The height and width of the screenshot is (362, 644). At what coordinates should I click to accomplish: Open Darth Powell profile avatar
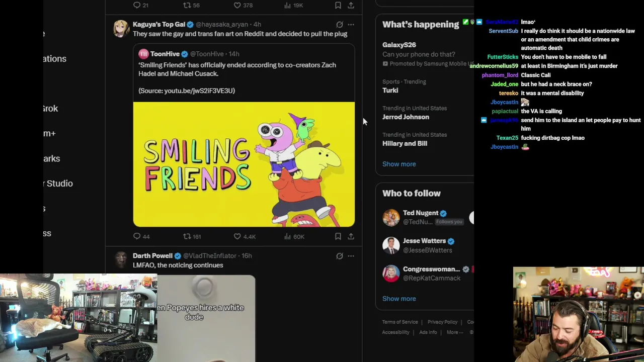121,260
